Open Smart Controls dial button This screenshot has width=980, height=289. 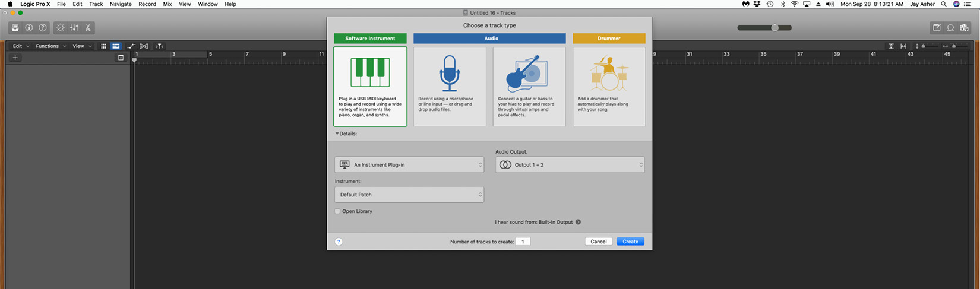(60, 27)
